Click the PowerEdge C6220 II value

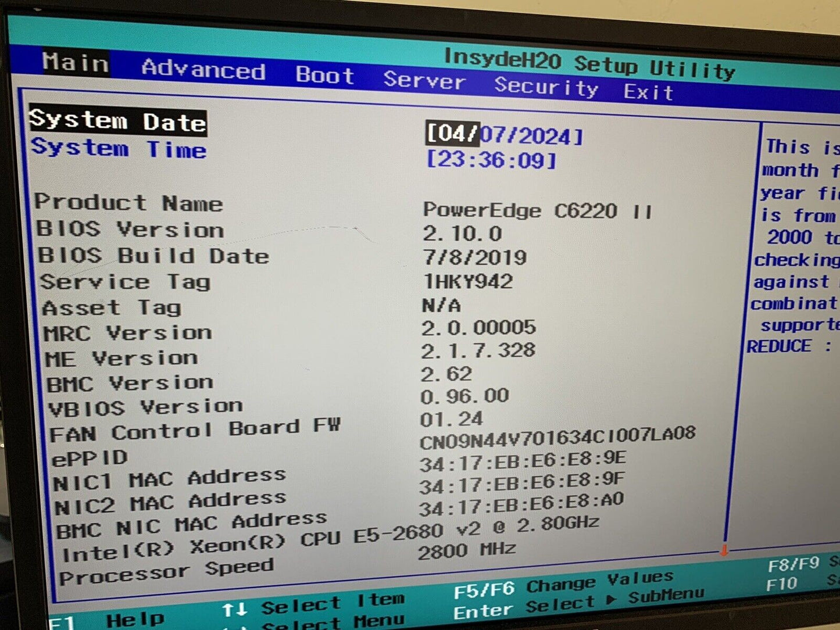click(x=538, y=210)
